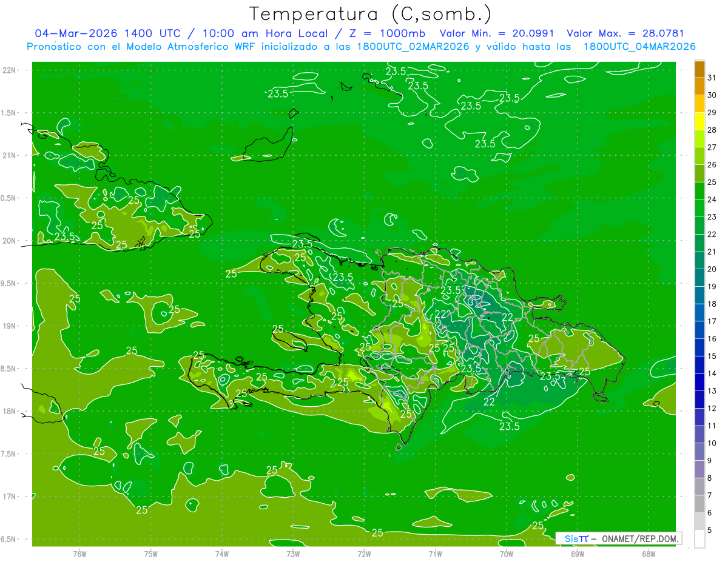This screenshot has height=562, width=728.
Task: Click the "10" color scale label
Action: 712,443
